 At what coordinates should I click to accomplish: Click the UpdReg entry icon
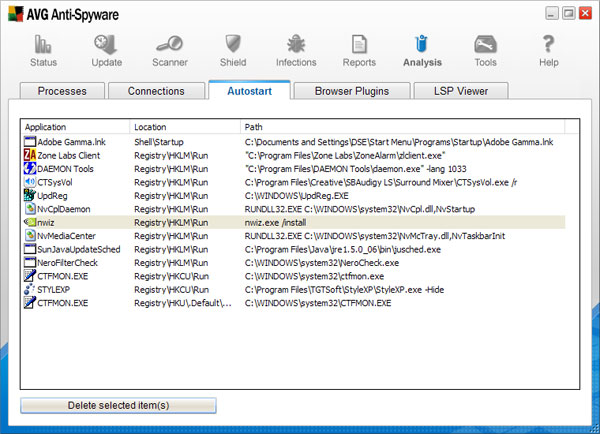click(29, 195)
